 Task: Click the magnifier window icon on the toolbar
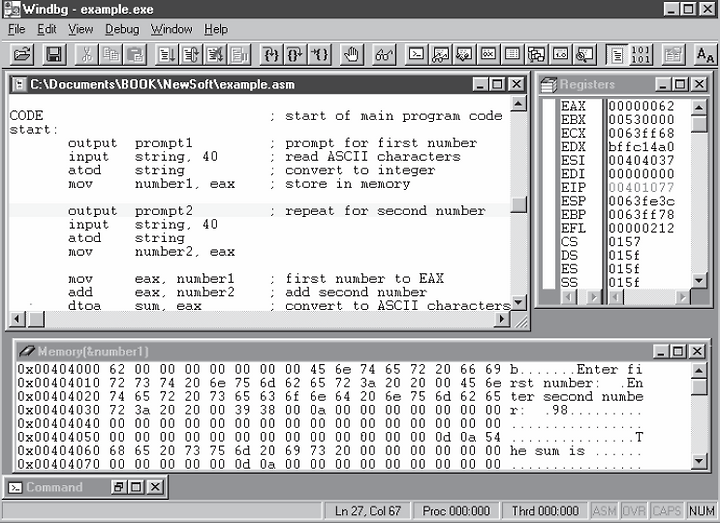(585, 55)
